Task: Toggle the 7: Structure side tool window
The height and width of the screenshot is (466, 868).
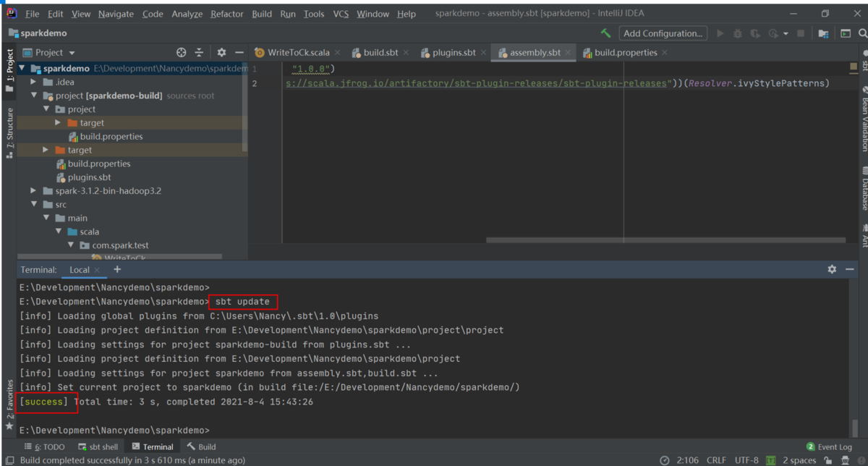Action: [x=9, y=132]
